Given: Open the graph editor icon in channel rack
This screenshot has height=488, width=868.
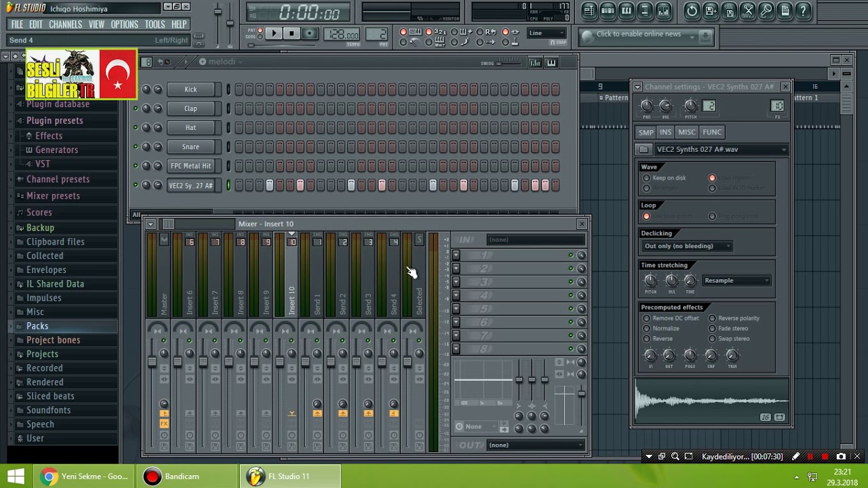Looking at the screenshot, I should [535, 62].
